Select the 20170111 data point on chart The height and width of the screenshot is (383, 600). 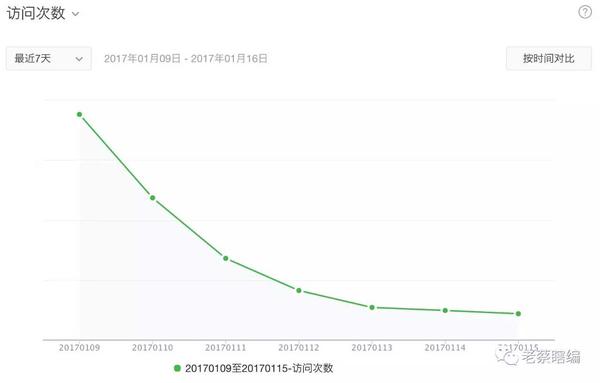click(x=226, y=258)
